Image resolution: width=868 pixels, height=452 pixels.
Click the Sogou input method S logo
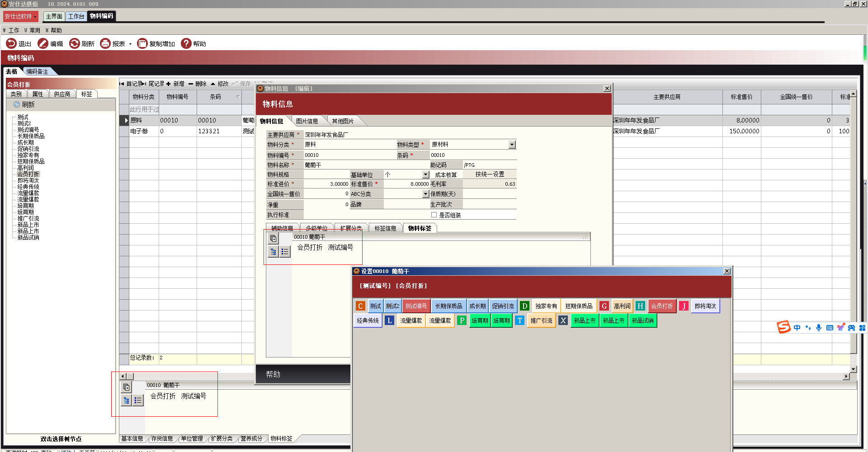click(783, 327)
